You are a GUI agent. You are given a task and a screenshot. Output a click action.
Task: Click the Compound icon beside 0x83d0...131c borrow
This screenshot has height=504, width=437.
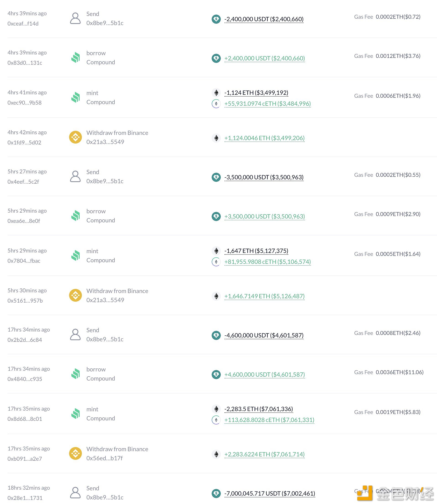(x=75, y=57)
